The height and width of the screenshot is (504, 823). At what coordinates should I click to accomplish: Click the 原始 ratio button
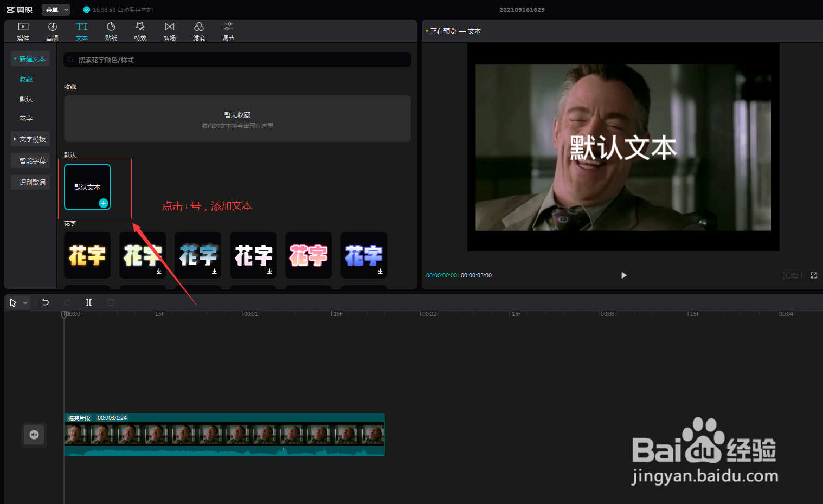(x=792, y=275)
